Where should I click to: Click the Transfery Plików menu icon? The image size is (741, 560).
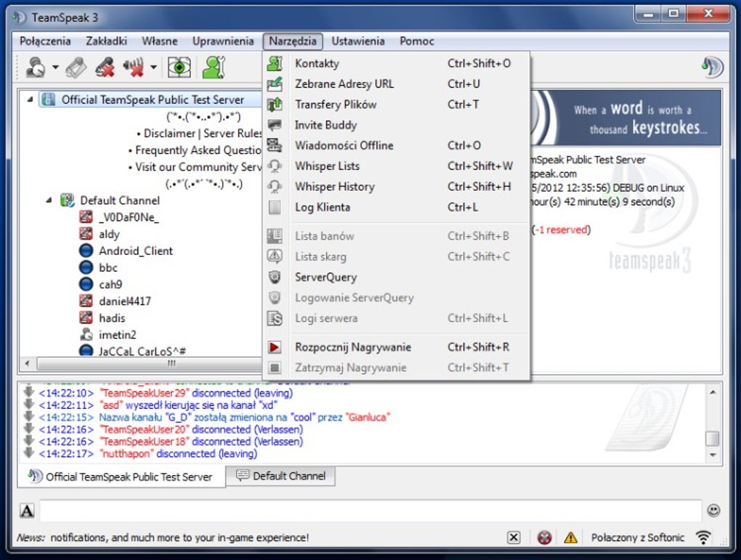[x=275, y=105]
